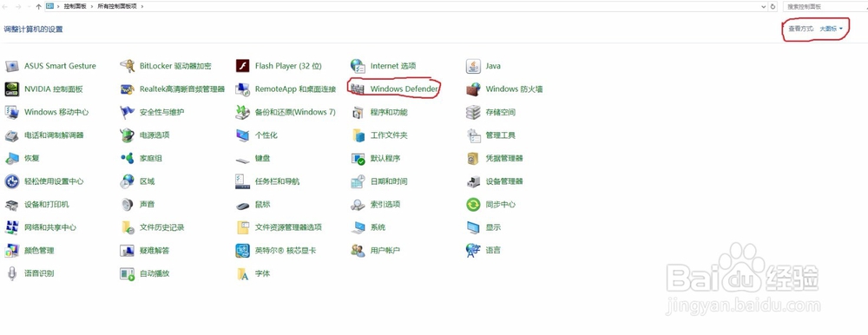868x335 pixels.
Task: Click the Internet 选项 icon
Action: (x=358, y=67)
